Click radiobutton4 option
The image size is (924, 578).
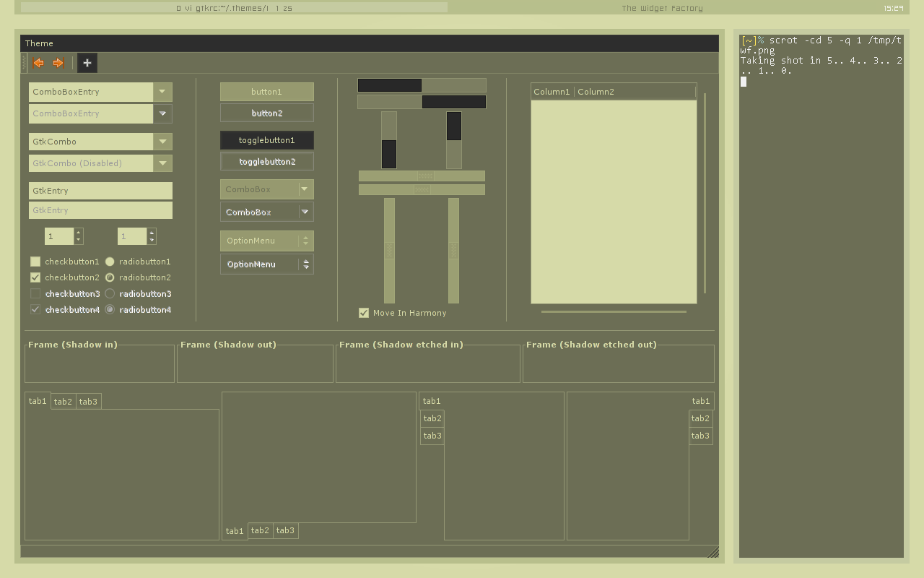110,309
